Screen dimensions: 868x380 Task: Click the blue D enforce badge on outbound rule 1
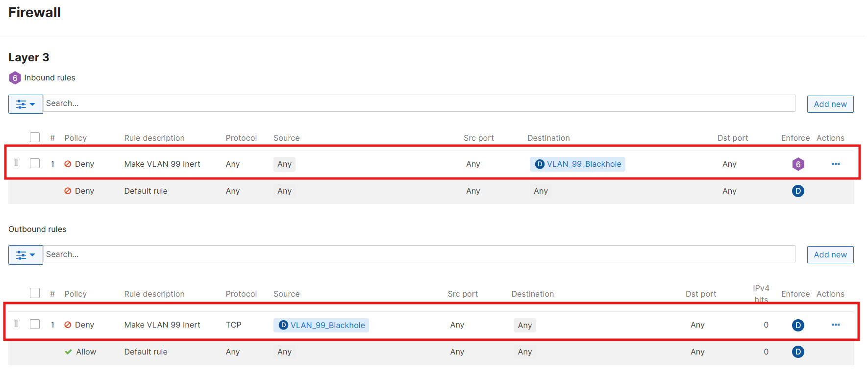tap(798, 325)
